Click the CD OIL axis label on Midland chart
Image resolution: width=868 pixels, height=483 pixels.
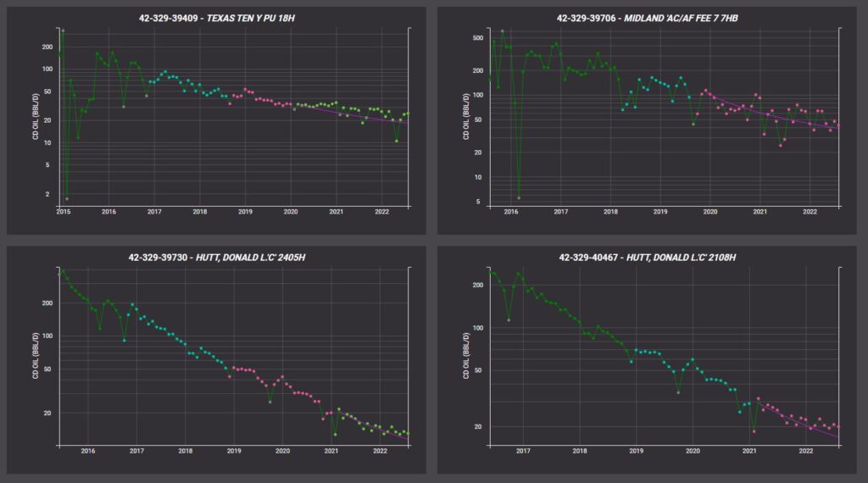click(467, 117)
